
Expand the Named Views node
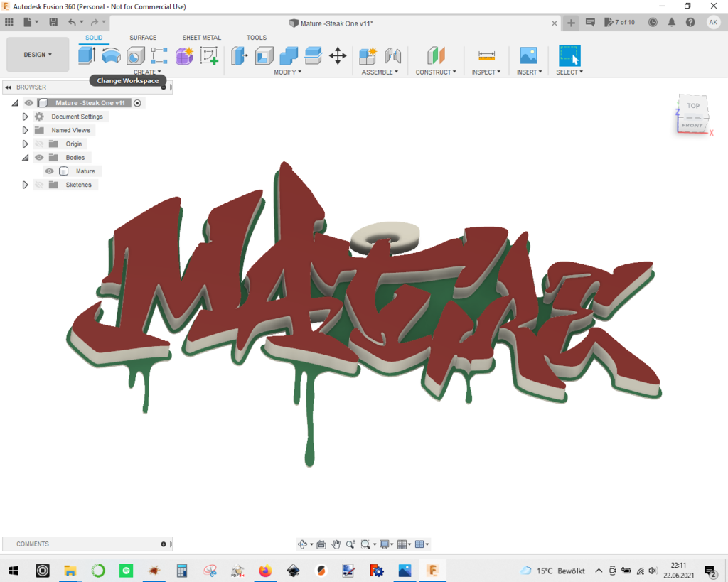tap(25, 131)
